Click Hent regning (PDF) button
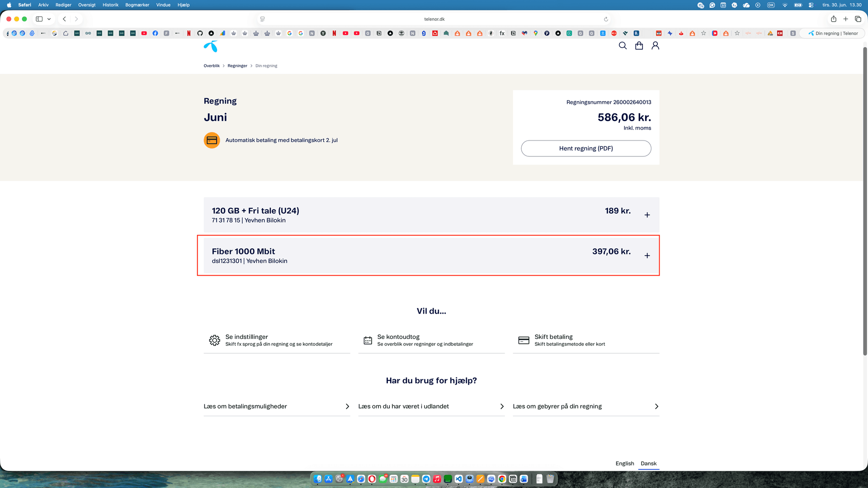The width and height of the screenshot is (868, 488). (586, 149)
